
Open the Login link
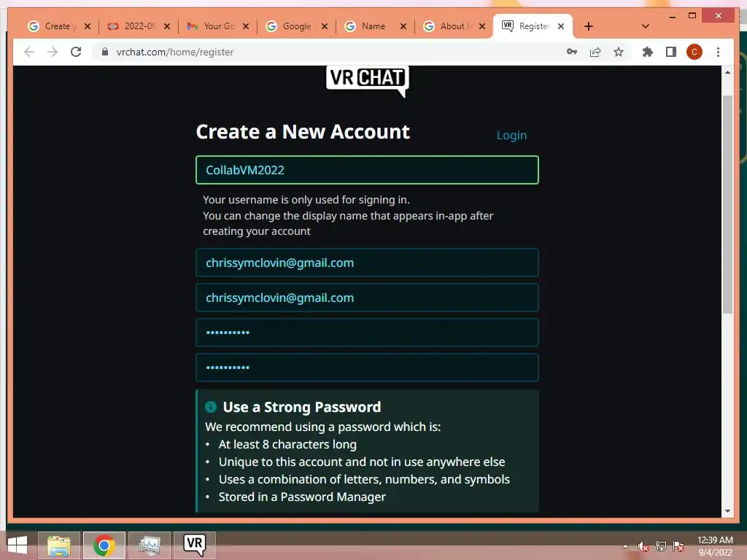point(511,135)
